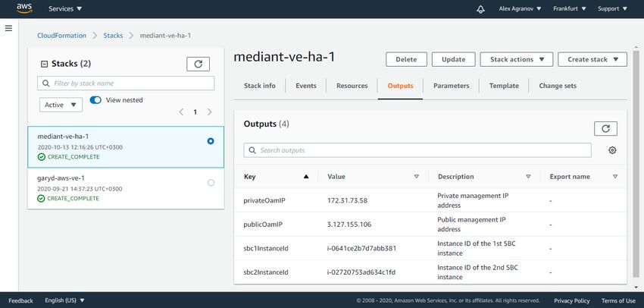Click the CREATE_COMPLETE status of garyd-aws-ve-1
Viewport: 644px width, 308px height.
coord(69,198)
